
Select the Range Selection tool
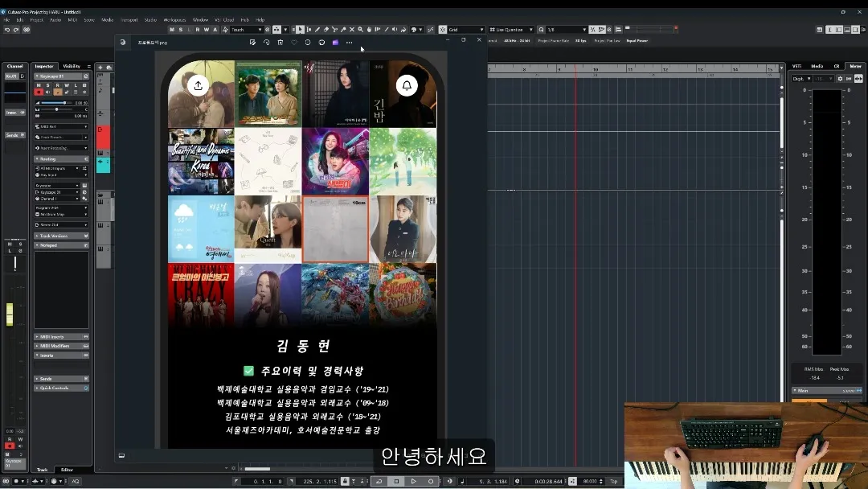[309, 29]
